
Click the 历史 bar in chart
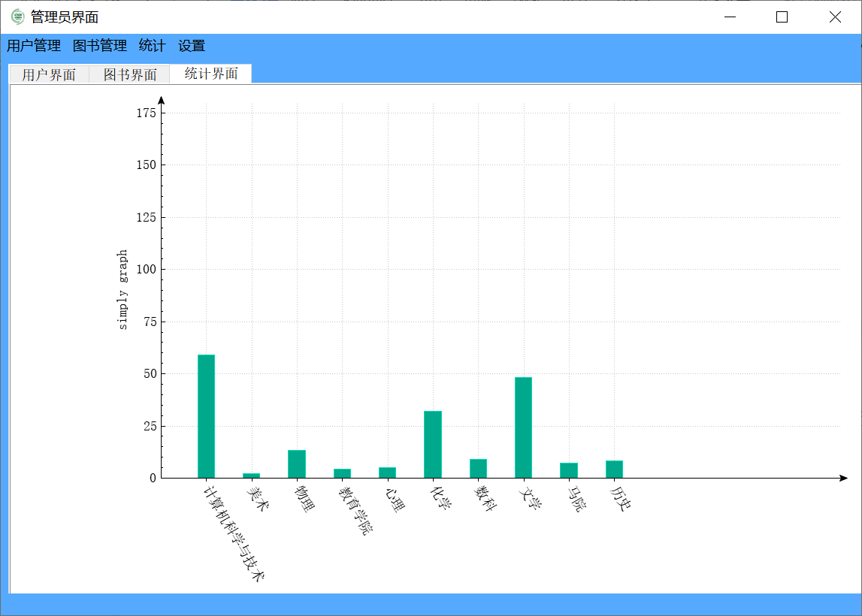614,470
